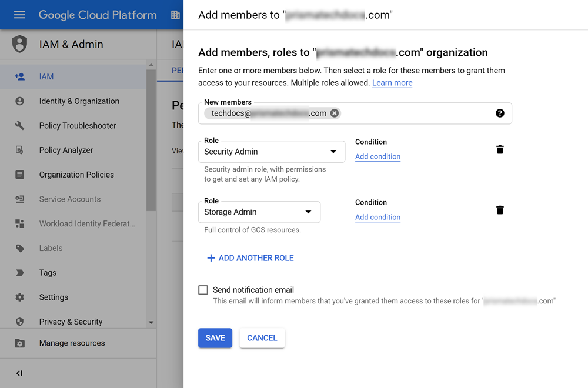
Task: Open Privacy & Security in sidebar
Action: (71, 322)
